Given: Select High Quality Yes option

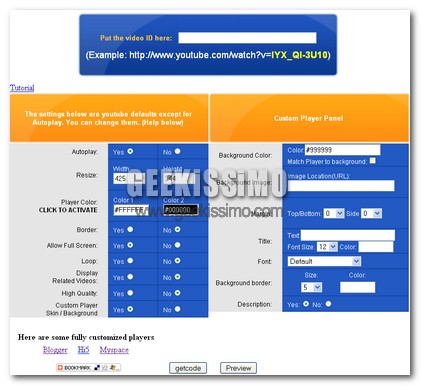Looking at the screenshot, I should coord(130,293).
